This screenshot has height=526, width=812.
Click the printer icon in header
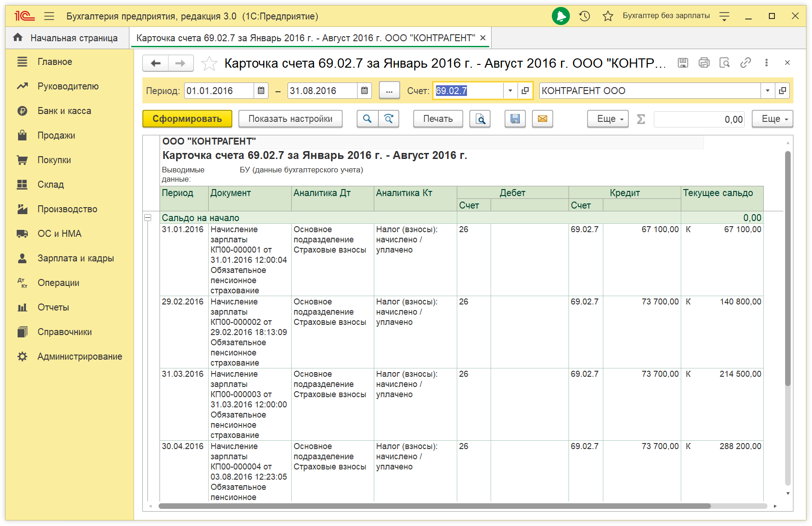tap(704, 63)
